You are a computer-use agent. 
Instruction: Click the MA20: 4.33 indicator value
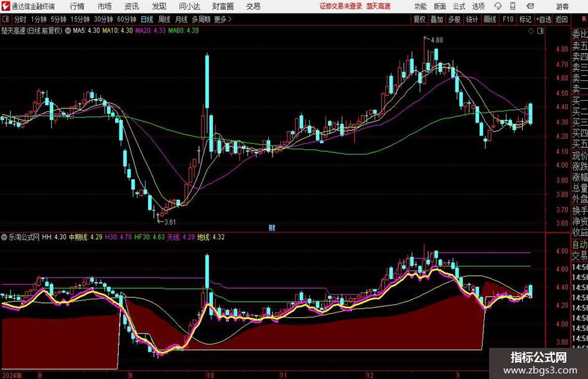click(x=151, y=30)
